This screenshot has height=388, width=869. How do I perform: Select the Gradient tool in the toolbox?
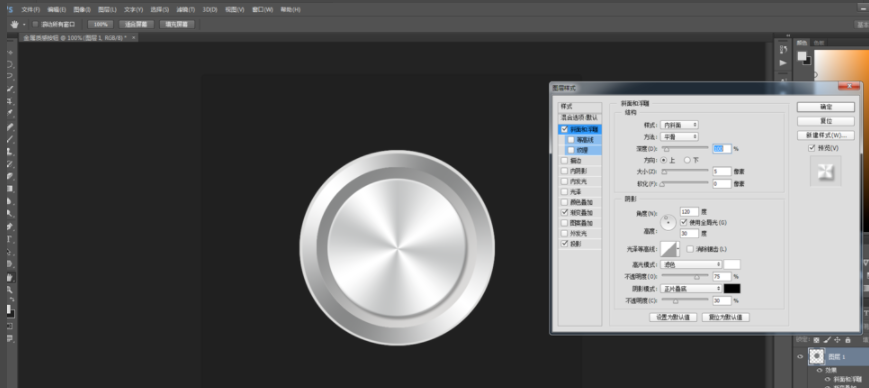(x=10, y=189)
